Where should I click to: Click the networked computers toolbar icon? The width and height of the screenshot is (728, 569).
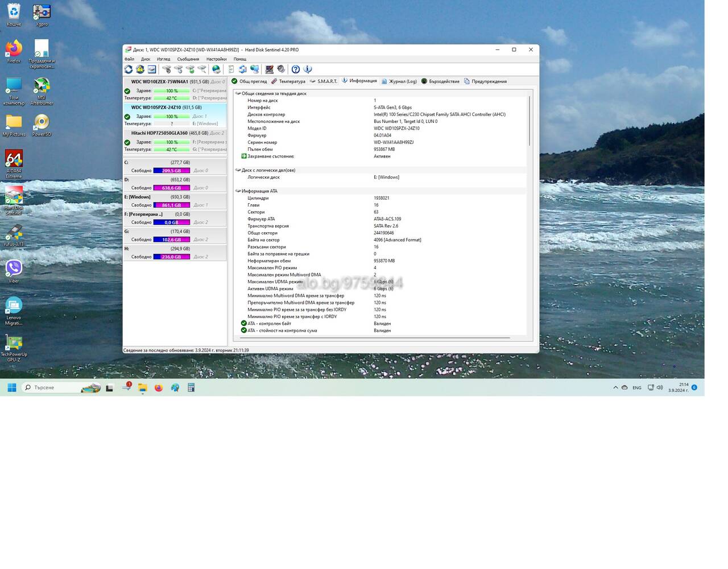(254, 69)
